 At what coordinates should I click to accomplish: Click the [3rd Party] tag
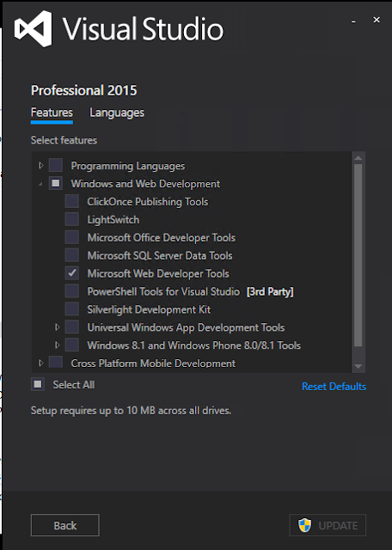point(270,291)
